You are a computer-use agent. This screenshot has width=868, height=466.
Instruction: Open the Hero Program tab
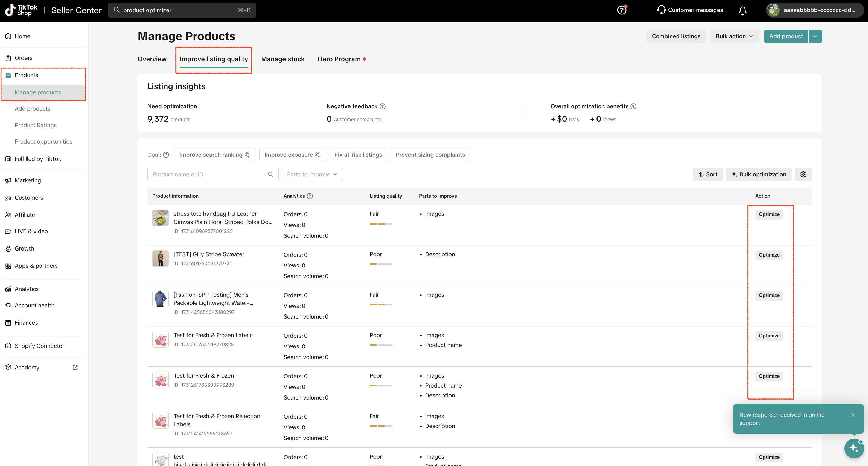point(339,59)
